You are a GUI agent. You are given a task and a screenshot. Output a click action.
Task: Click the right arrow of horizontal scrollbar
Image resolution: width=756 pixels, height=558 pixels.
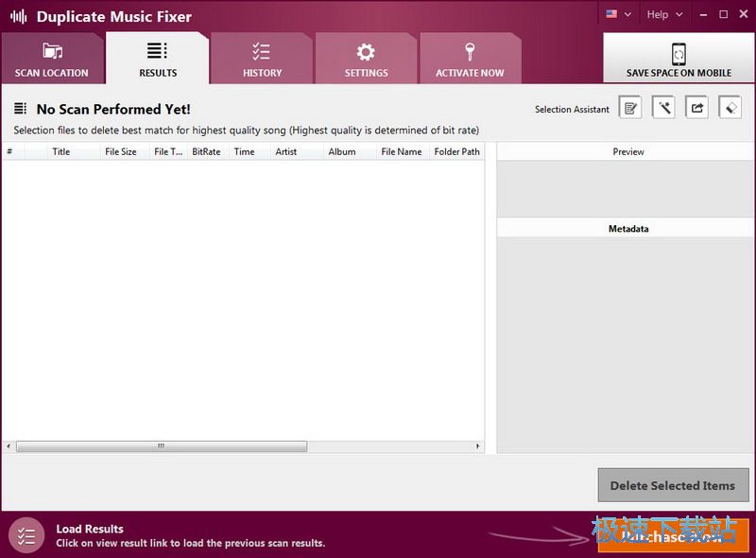478,446
